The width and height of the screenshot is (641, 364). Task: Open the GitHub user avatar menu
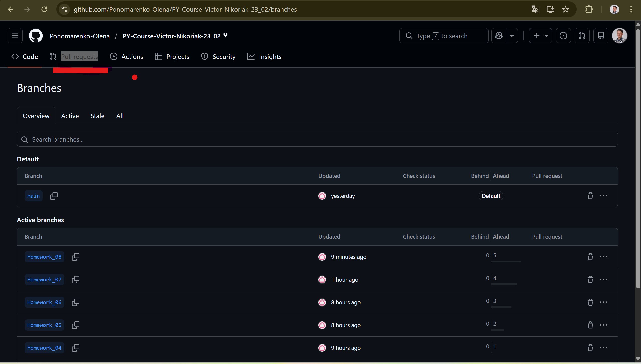point(619,36)
